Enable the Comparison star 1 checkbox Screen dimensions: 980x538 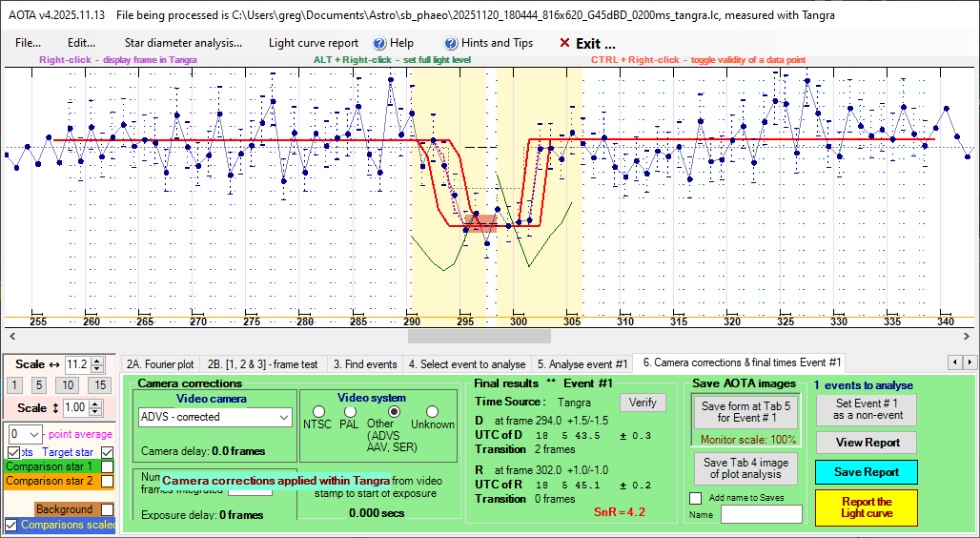(108, 467)
